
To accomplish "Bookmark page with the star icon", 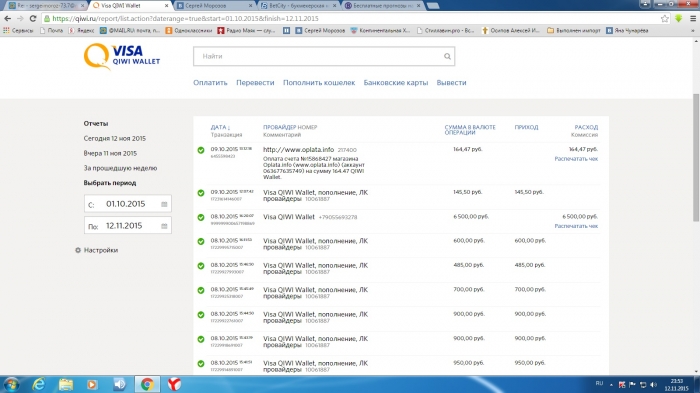I will coord(665,18).
